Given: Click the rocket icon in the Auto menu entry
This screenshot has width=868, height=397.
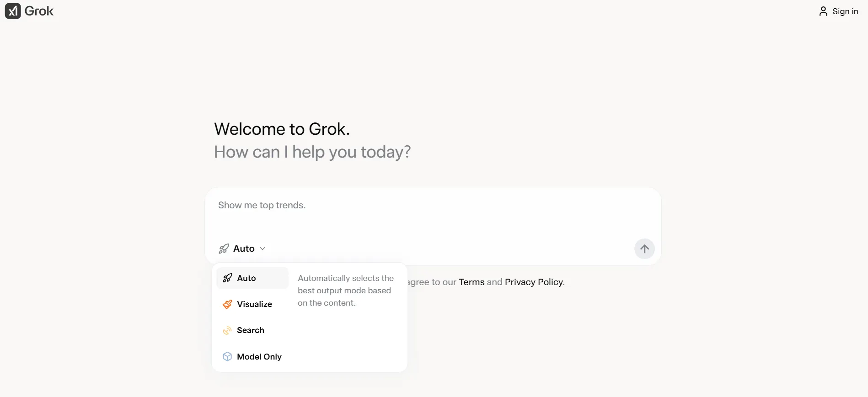Looking at the screenshot, I should tap(227, 278).
